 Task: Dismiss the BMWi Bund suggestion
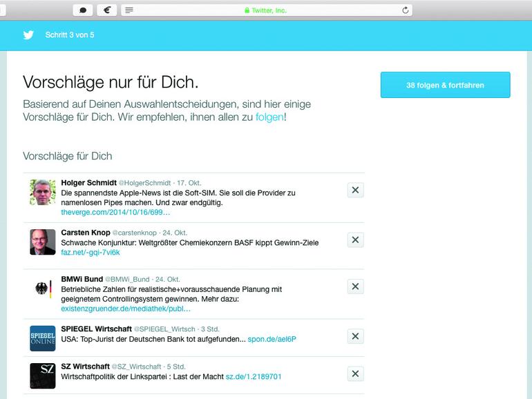(x=355, y=286)
